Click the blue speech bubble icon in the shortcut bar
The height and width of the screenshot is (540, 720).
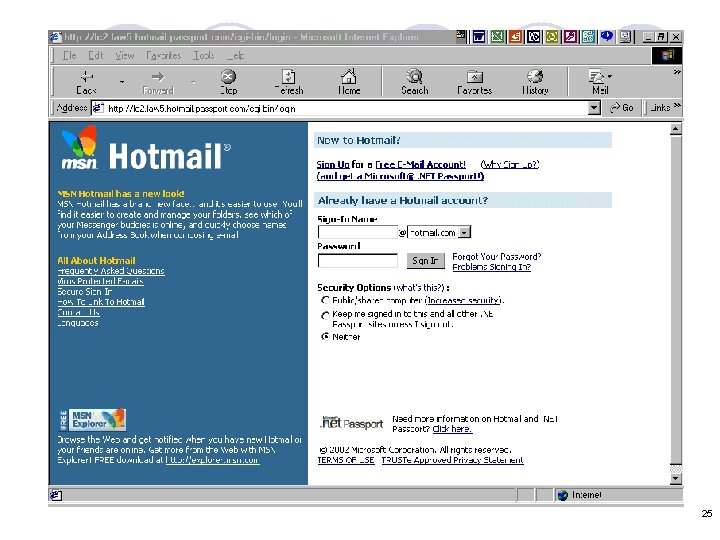click(607, 36)
